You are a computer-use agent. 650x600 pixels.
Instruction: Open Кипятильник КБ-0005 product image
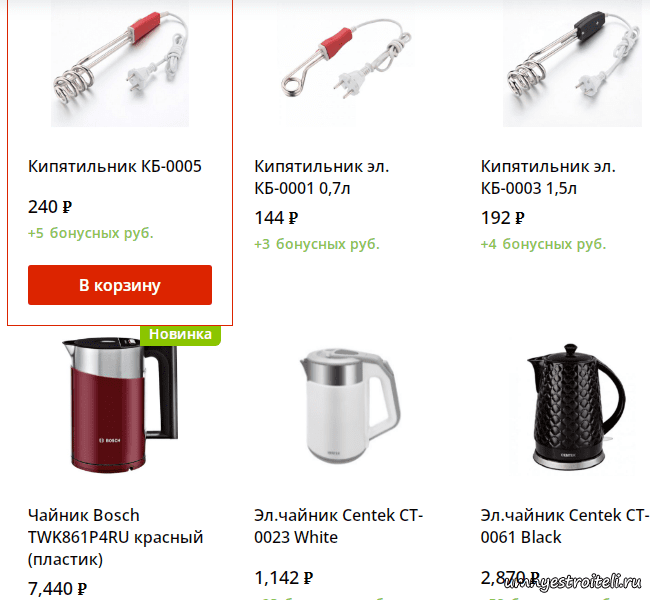point(120,63)
